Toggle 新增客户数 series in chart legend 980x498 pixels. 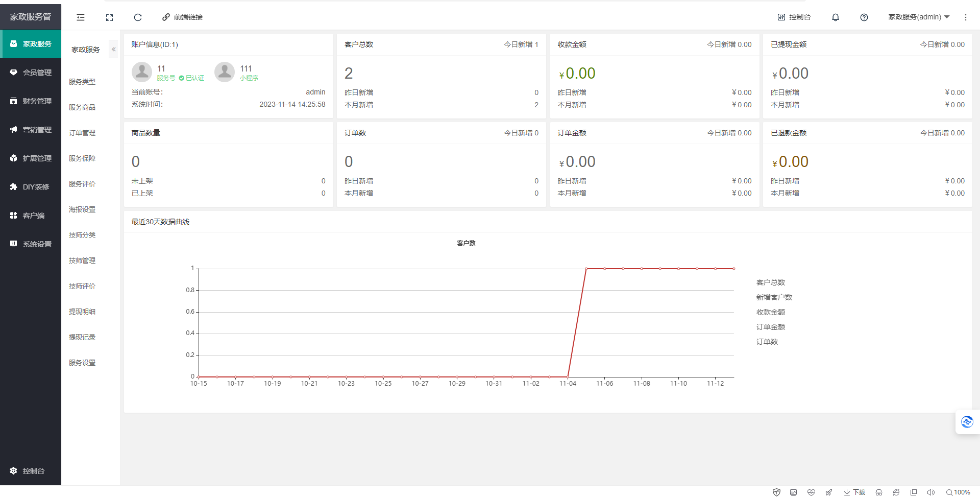point(774,297)
